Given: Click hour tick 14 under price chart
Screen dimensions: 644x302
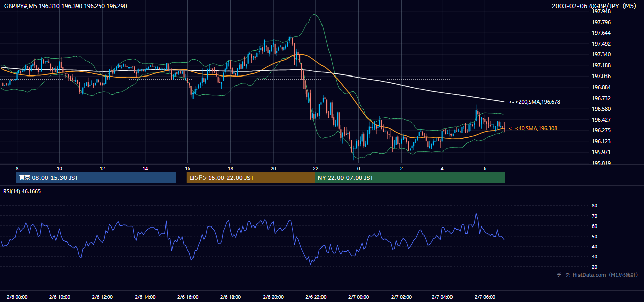Looking at the screenshot, I should [145, 169].
